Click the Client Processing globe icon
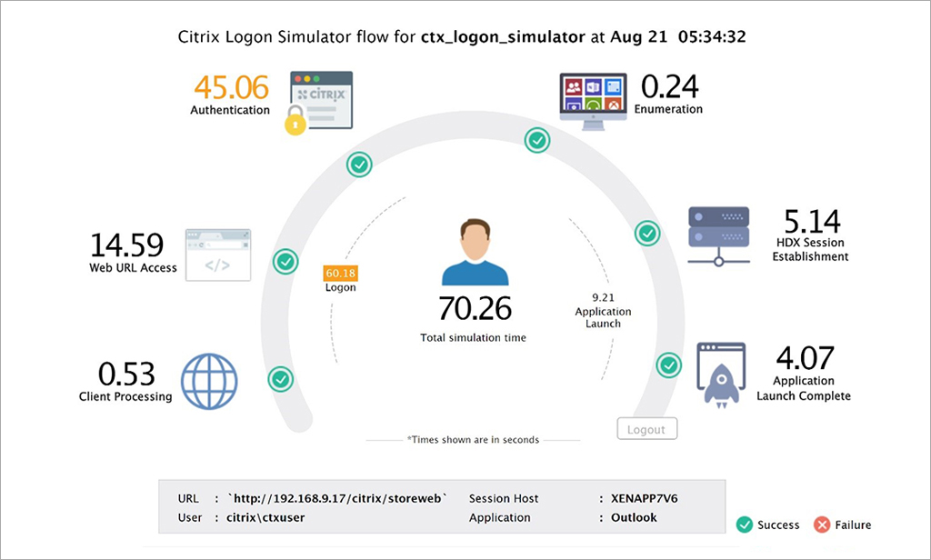 209,381
